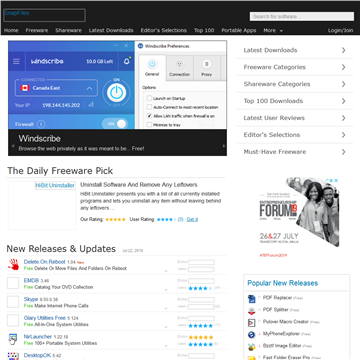360x360 pixels.
Task: Click the HiBit Uninstaller user rating stars
Action: [x=166, y=219]
